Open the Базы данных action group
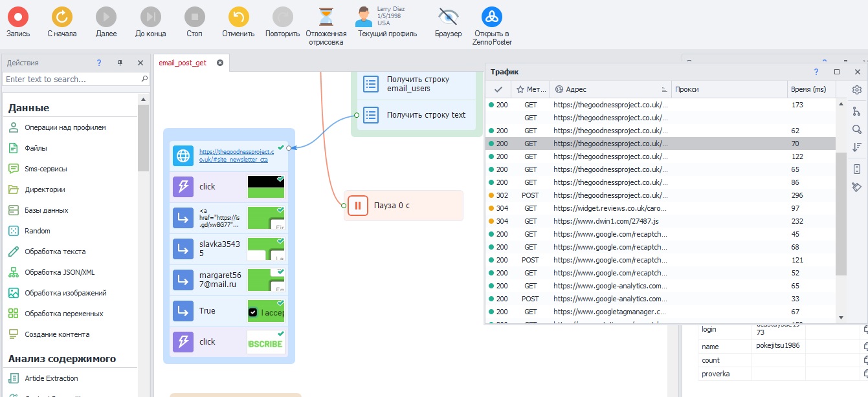868x397 pixels. (x=47, y=210)
